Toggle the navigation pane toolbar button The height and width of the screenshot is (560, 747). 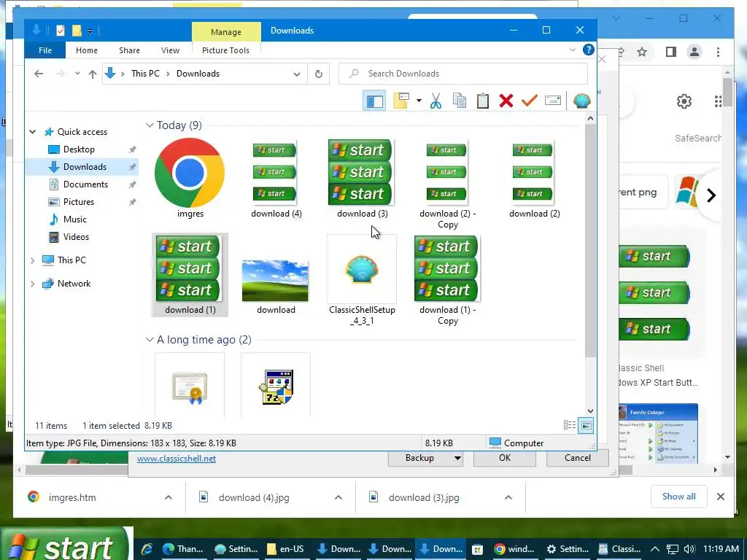tap(374, 101)
